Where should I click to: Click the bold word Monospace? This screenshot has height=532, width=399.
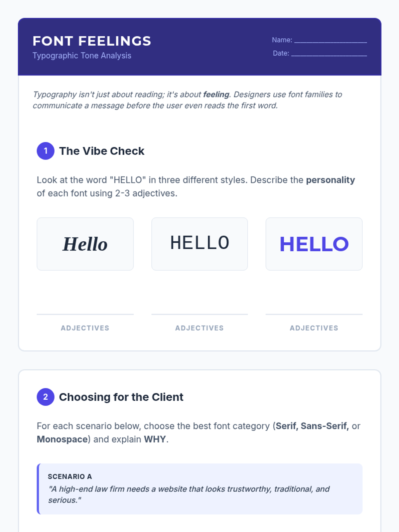tap(62, 439)
